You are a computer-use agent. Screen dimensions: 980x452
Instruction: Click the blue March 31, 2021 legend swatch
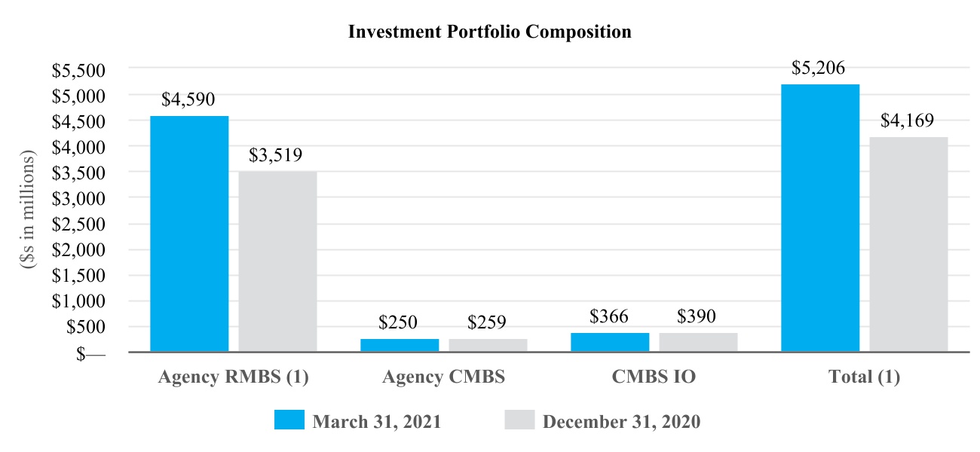point(289,420)
